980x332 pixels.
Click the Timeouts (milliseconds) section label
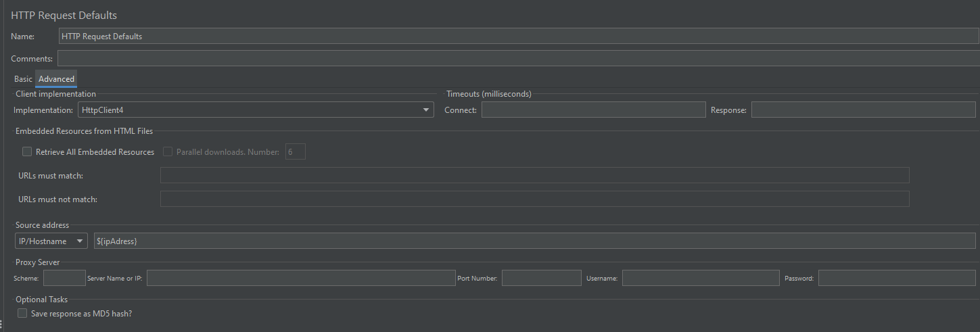point(488,94)
